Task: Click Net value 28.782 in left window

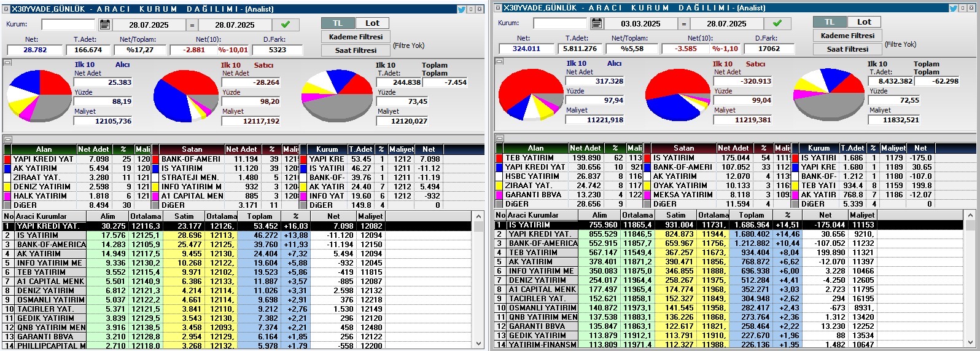Action: coord(35,50)
